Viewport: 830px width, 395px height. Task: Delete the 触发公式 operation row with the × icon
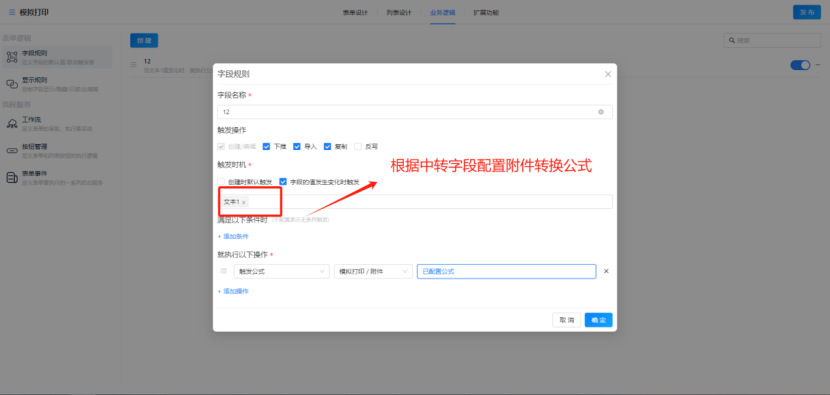[x=607, y=271]
